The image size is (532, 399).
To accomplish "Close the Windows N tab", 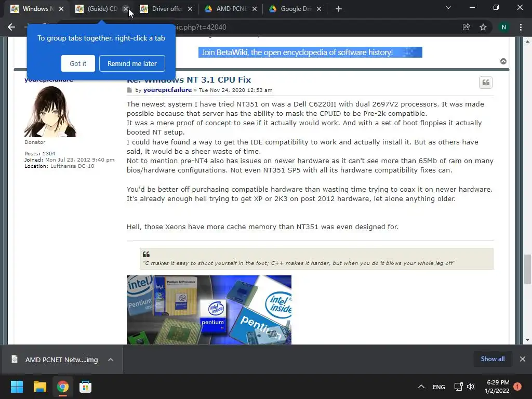I will click(61, 9).
